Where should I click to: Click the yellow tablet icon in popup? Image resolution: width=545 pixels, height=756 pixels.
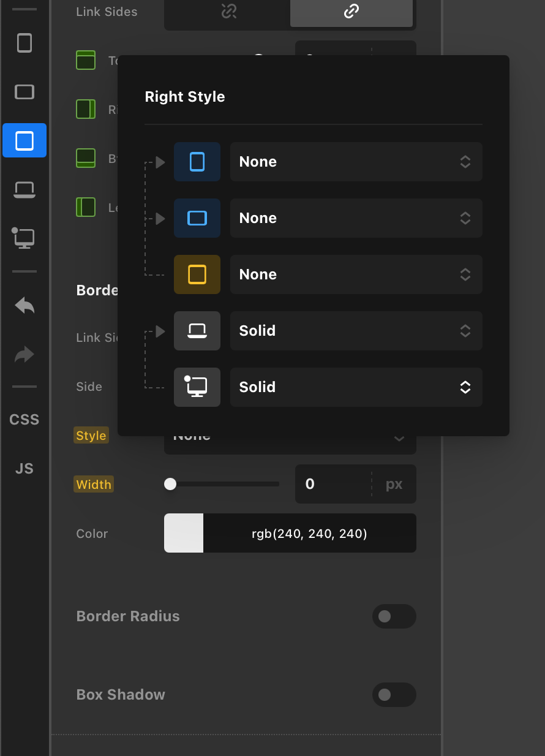(x=197, y=274)
